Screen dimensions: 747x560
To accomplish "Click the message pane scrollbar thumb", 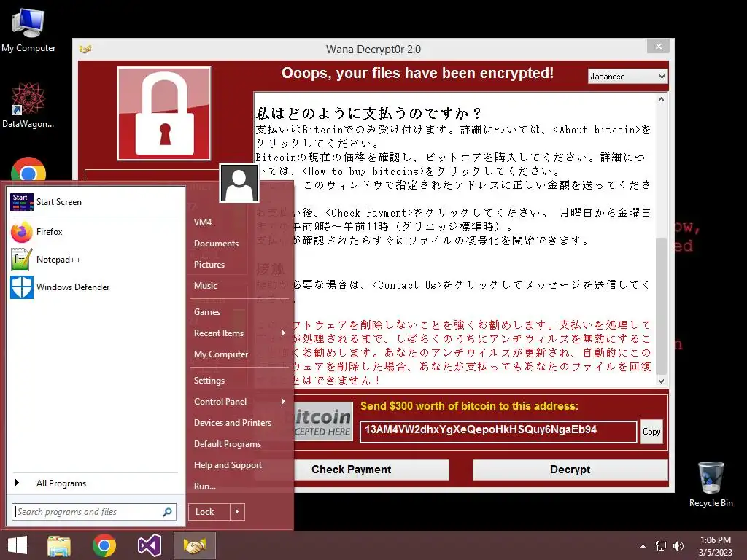I will [661, 306].
